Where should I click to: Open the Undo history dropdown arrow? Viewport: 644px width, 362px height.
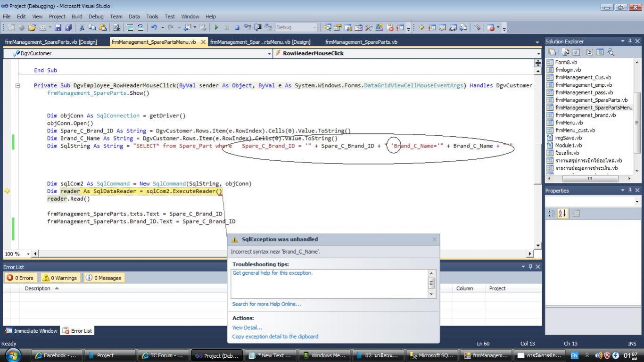(x=163, y=28)
